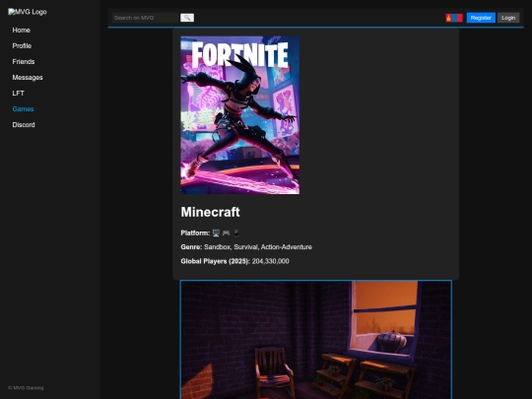Click the genre text Sandbox, Survival, Action-Adventure
The width and height of the screenshot is (532, 399).
click(x=258, y=247)
